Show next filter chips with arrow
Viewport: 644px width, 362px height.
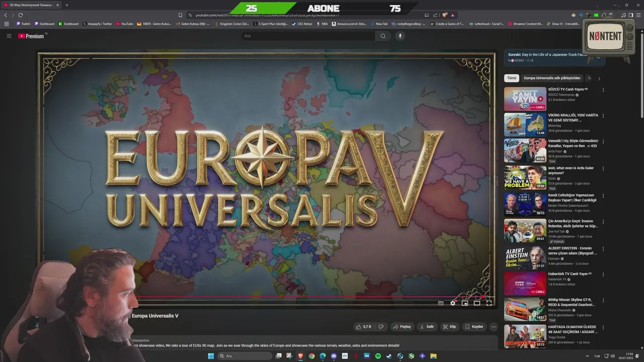coord(599,78)
